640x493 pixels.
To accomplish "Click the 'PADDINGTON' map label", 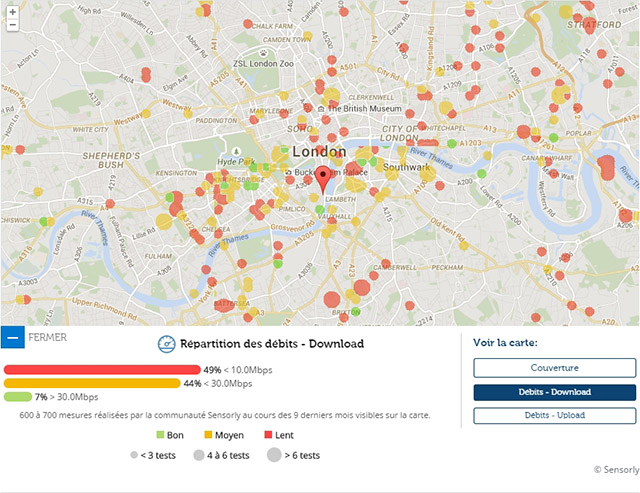I will [216, 121].
